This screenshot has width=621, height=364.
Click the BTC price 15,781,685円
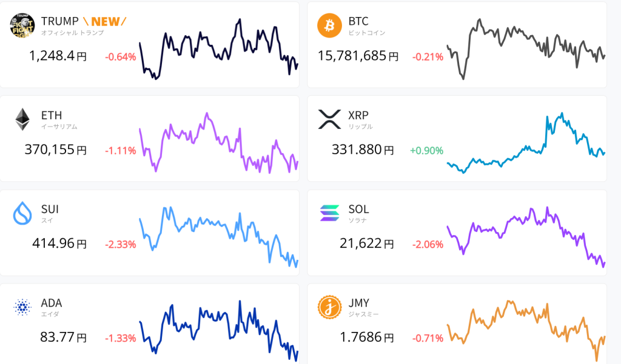tap(358, 56)
